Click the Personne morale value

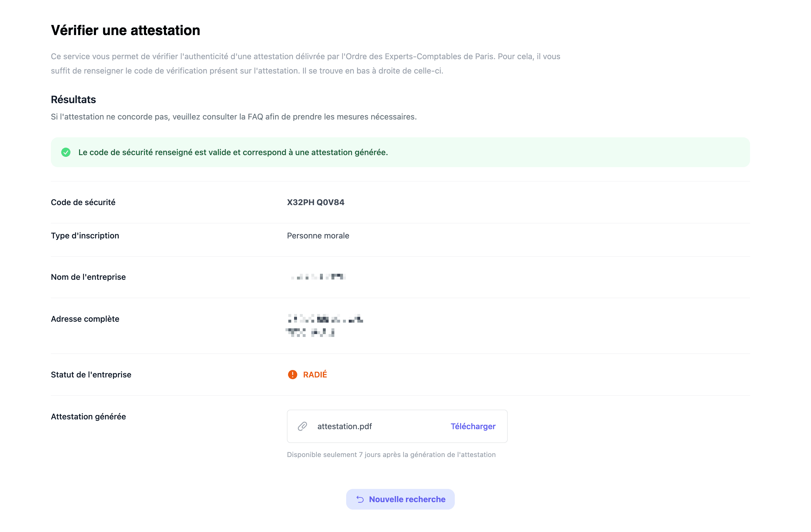coord(318,236)
